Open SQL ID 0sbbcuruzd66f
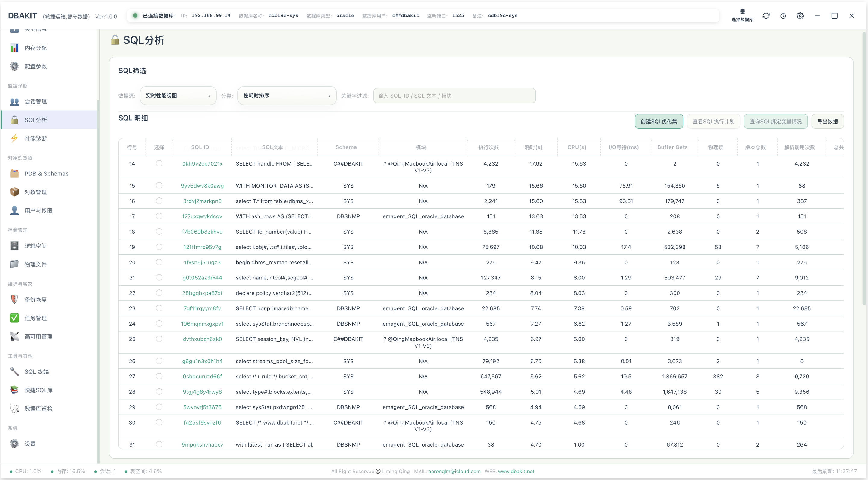The height and width of the screenshot is (480, 868). [202, 376]
